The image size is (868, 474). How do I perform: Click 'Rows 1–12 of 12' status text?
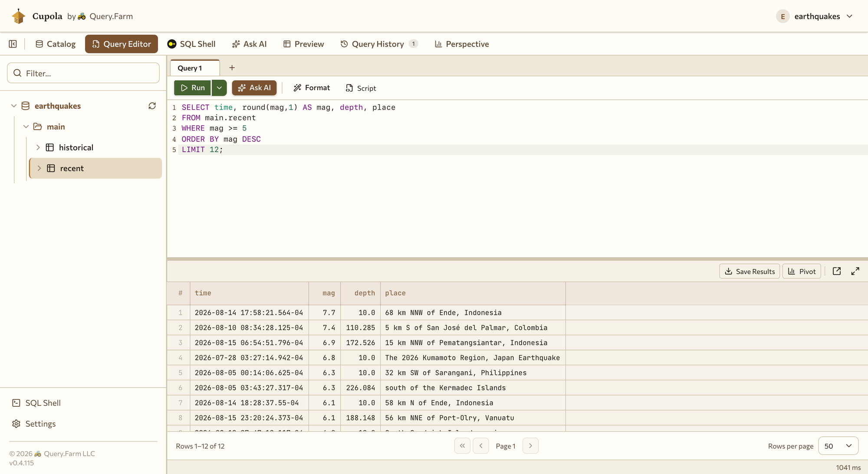coord(200,446)
